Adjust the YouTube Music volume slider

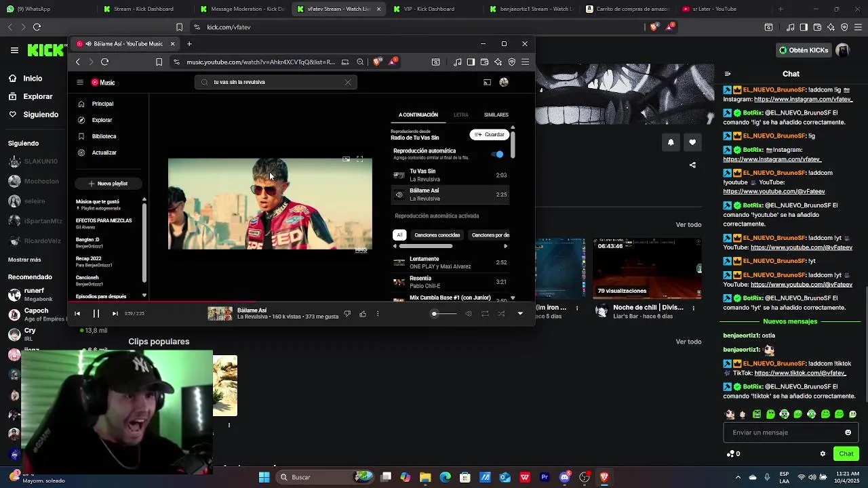click(x=445, y=314)
